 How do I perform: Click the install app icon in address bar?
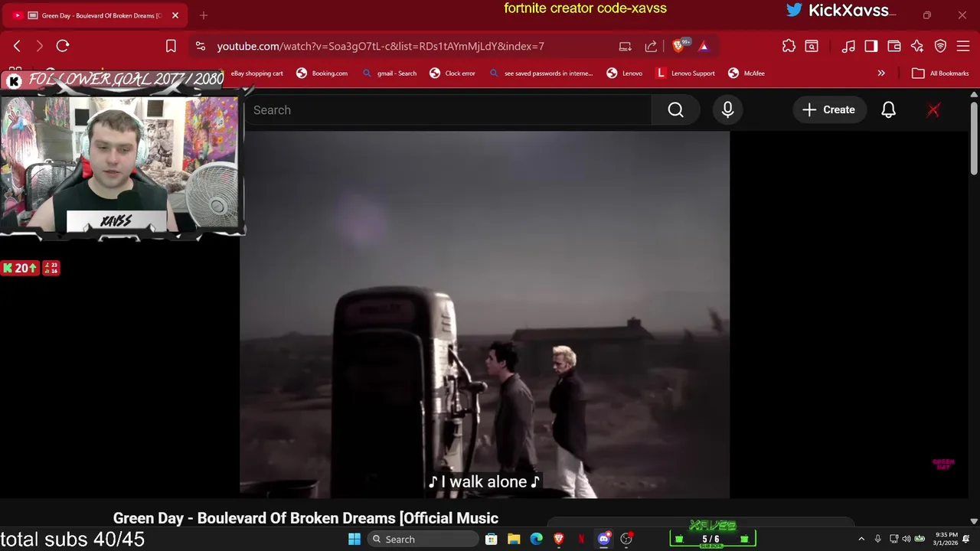click(x=626, y=46)
